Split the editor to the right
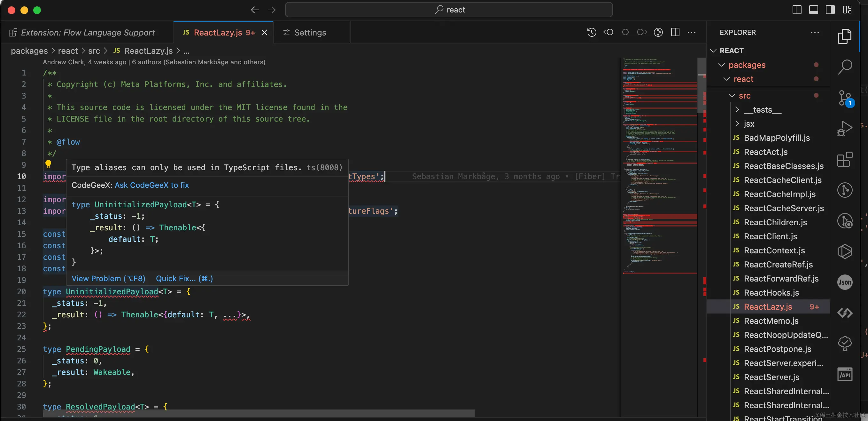This screenshot has height=421, width=868. (x=675, y=32)
